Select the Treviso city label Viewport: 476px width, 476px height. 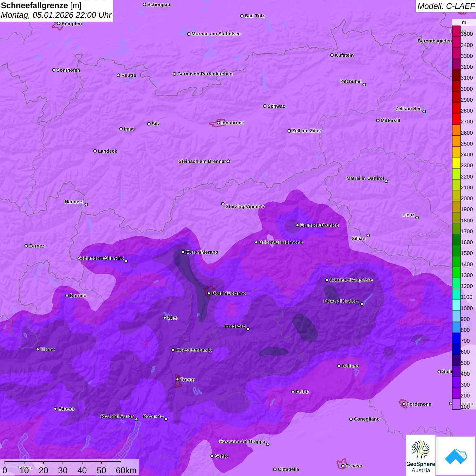354,466
